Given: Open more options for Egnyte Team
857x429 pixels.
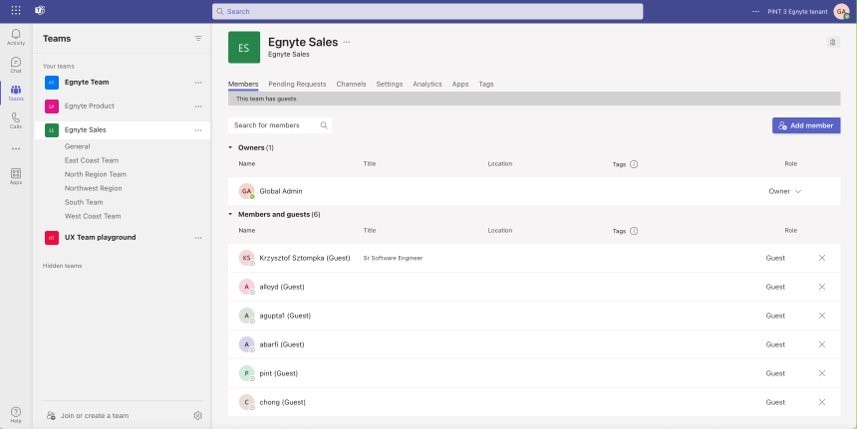Looking at the screenshot, I should point(198,82).
